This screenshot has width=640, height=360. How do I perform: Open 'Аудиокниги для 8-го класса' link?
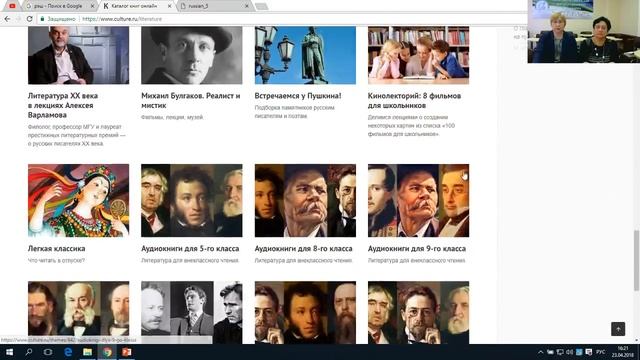point(303,249)
